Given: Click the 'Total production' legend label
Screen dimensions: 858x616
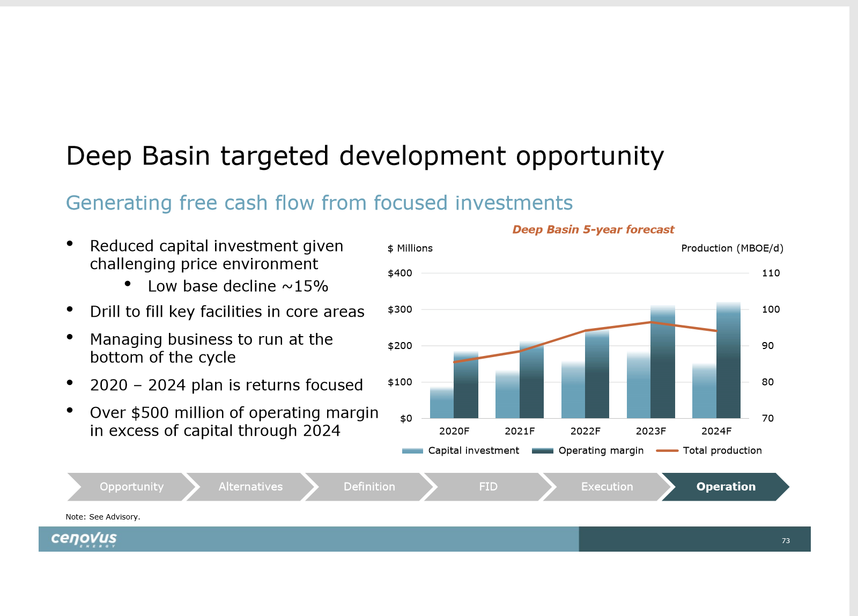Looking at the screenshot, I should coord(722,451).
